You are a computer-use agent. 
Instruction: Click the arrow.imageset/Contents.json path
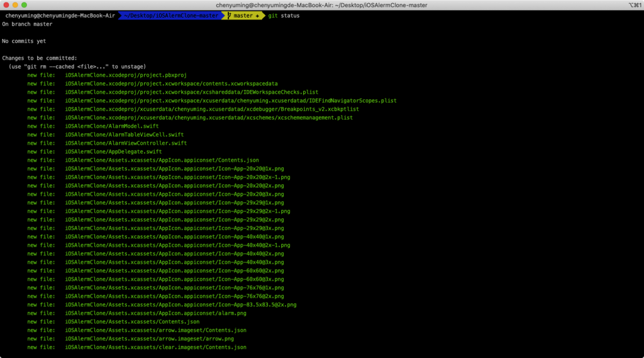[156, 330]
